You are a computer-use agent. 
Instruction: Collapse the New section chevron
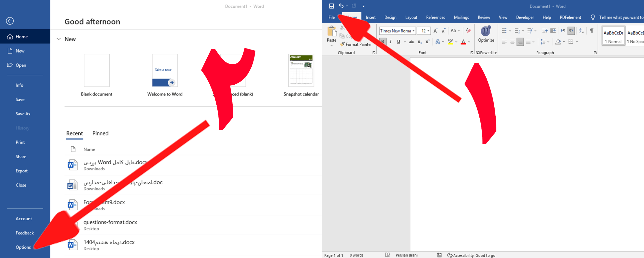coord(59,39)
